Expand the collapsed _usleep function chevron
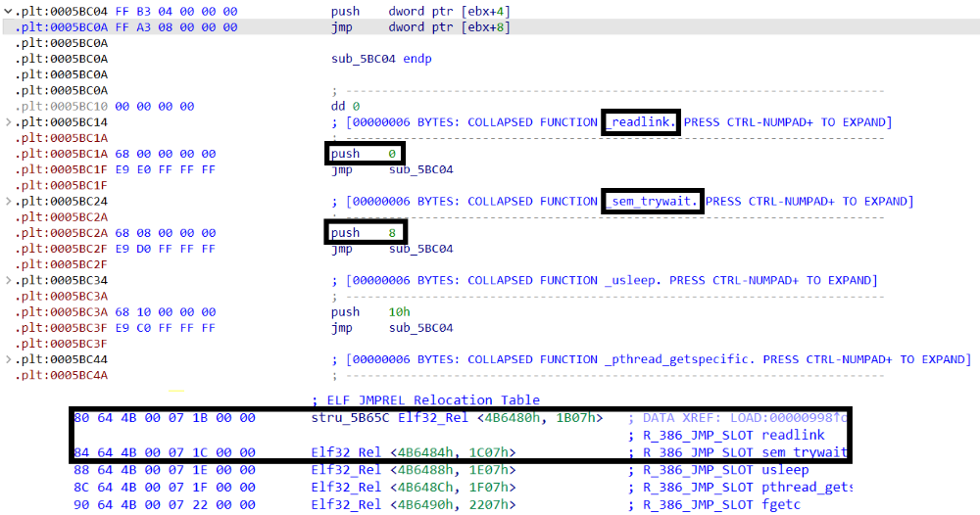Screen dimensions: 980x515 [9, 281]
